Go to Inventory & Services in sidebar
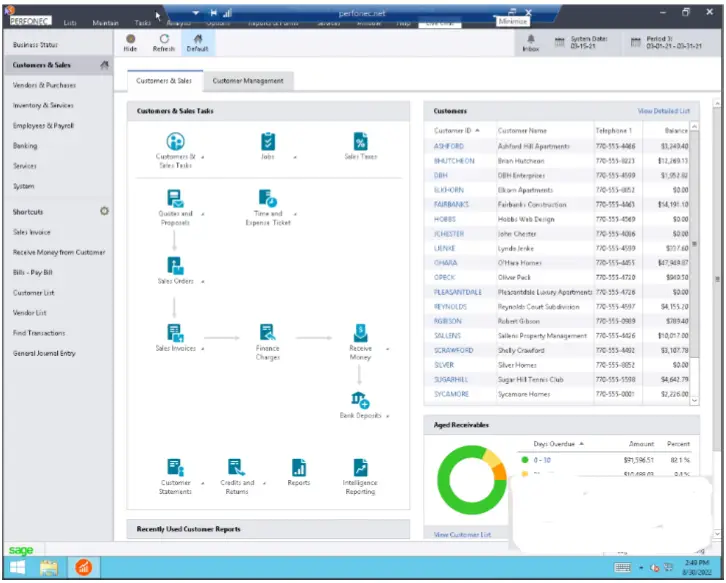The width and height of the screenshot is (726, 583). tap(43, 106)
